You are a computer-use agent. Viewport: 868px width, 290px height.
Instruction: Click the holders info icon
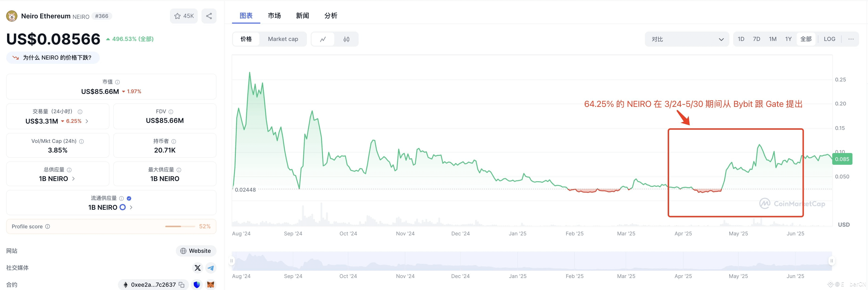tap(173, 141)
